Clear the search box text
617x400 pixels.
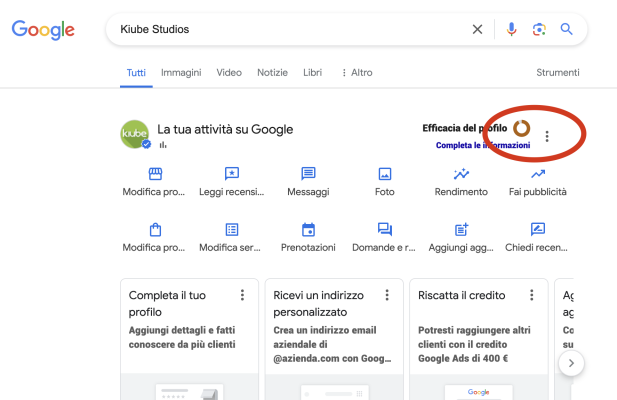point(477,29)
